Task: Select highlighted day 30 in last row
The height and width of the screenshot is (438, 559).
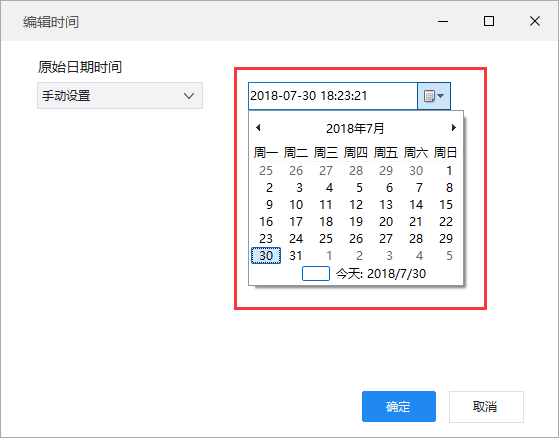Action: [266, 256]
